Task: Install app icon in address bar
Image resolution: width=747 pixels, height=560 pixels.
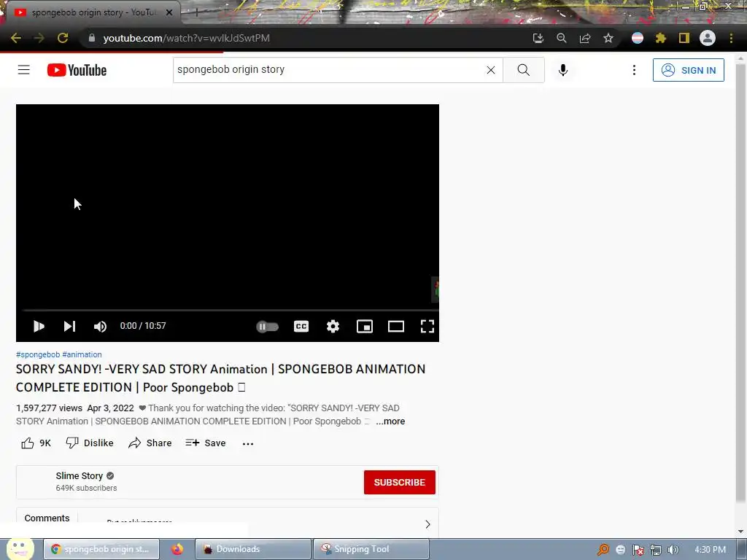Action: (x=538, y=38)
